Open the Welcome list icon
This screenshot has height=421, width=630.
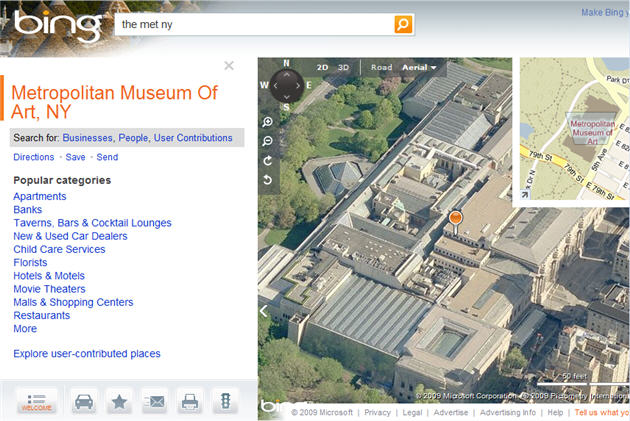click(x=37, y=402)
